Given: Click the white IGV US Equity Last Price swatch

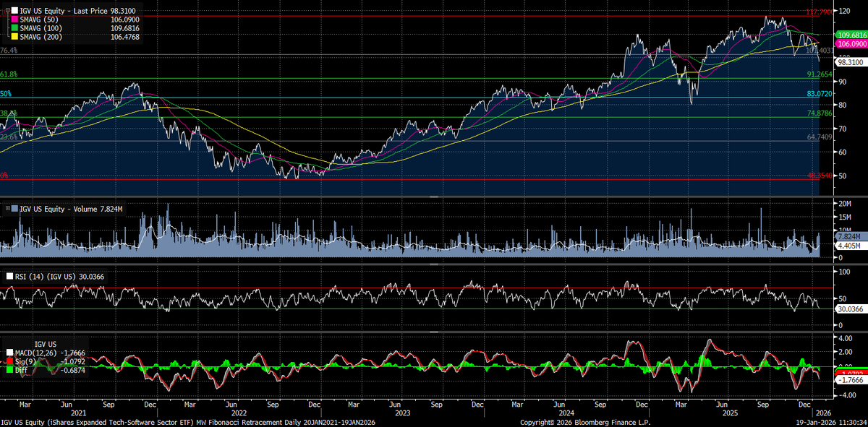Looking at the screenshot, I should [14, 11].
